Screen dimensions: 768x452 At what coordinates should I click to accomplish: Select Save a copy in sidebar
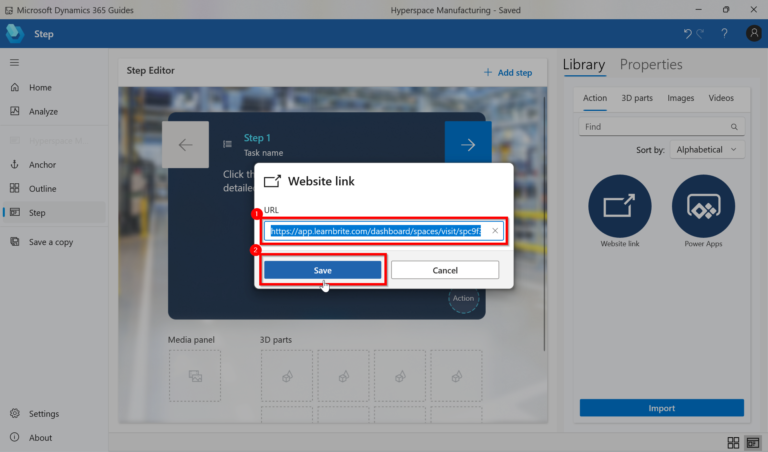[50, 242]
